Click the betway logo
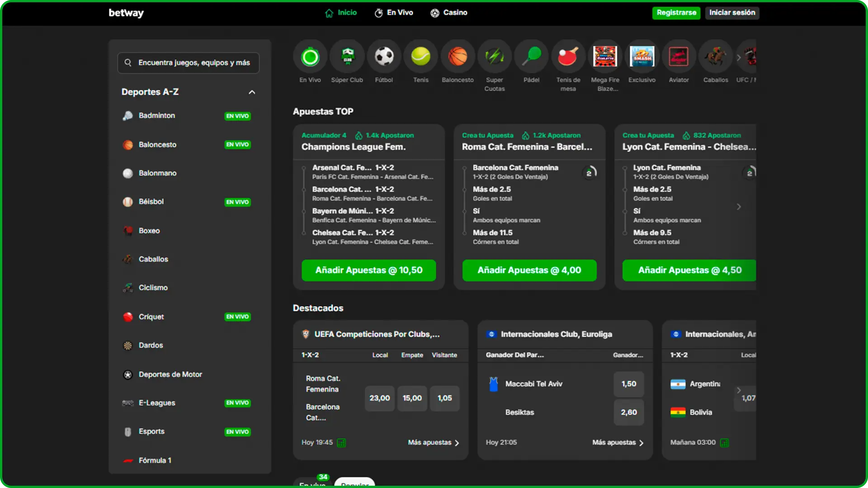Viewport: 868px width, 488px height. point(126,13)
